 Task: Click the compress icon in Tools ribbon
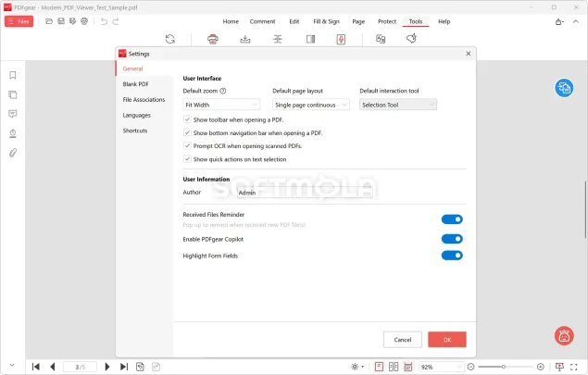point(278,39)
